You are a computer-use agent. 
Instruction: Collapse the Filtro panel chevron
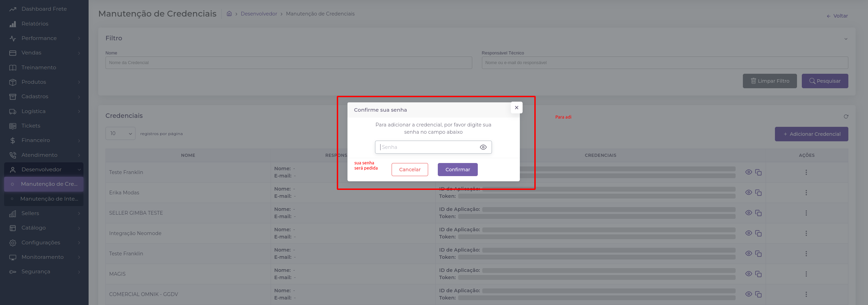point(846,39)
